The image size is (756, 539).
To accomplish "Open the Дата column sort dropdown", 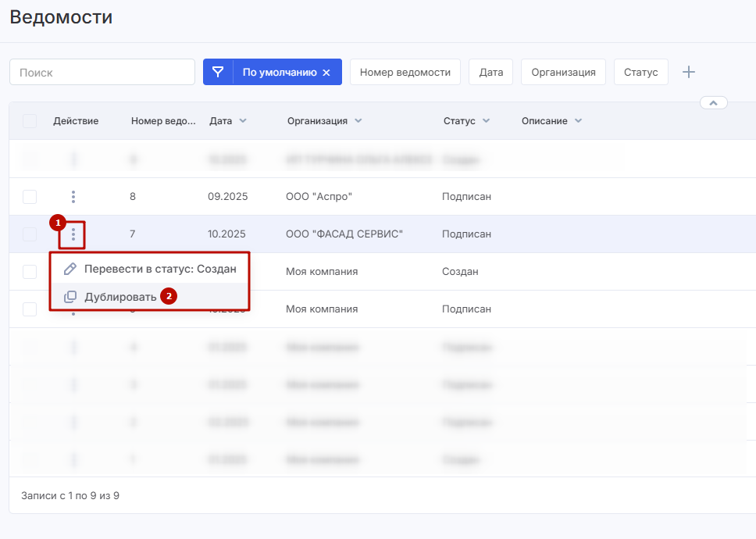I will [x=243, y=121].
